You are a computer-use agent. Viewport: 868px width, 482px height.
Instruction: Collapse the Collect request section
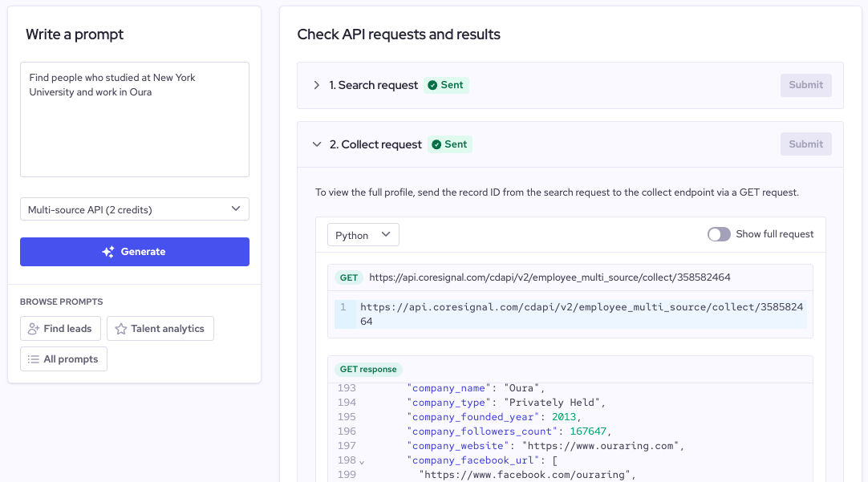coord(317,144)
